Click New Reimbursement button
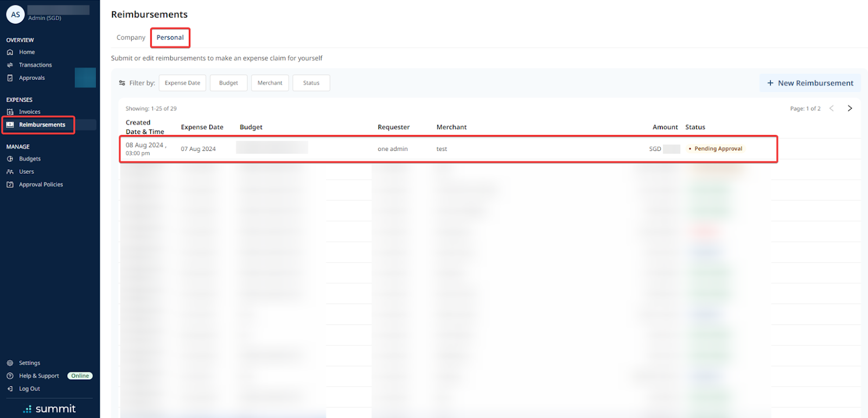This screenshot has height=418, width=868. pyautogui.click(x=810, y=83)
